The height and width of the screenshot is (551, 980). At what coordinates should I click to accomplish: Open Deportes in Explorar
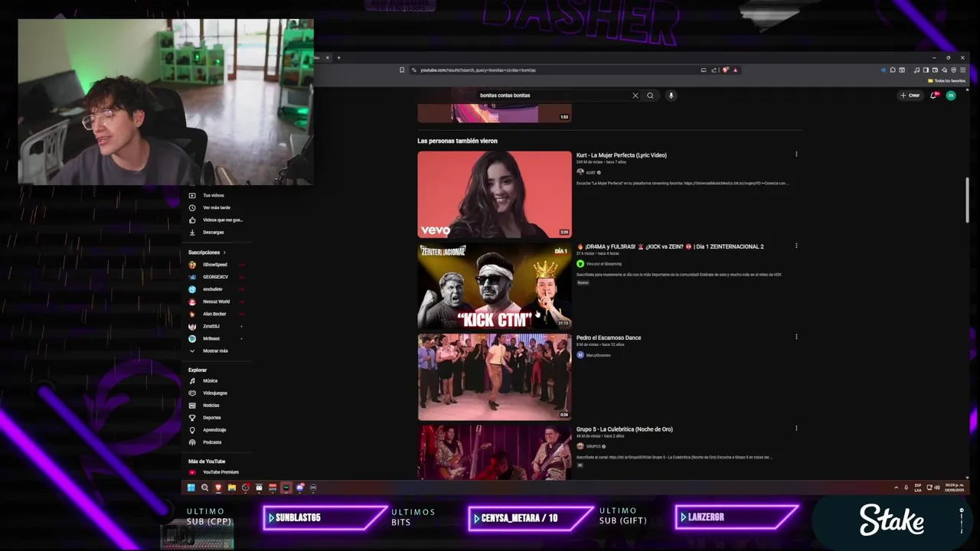(212, 417)
